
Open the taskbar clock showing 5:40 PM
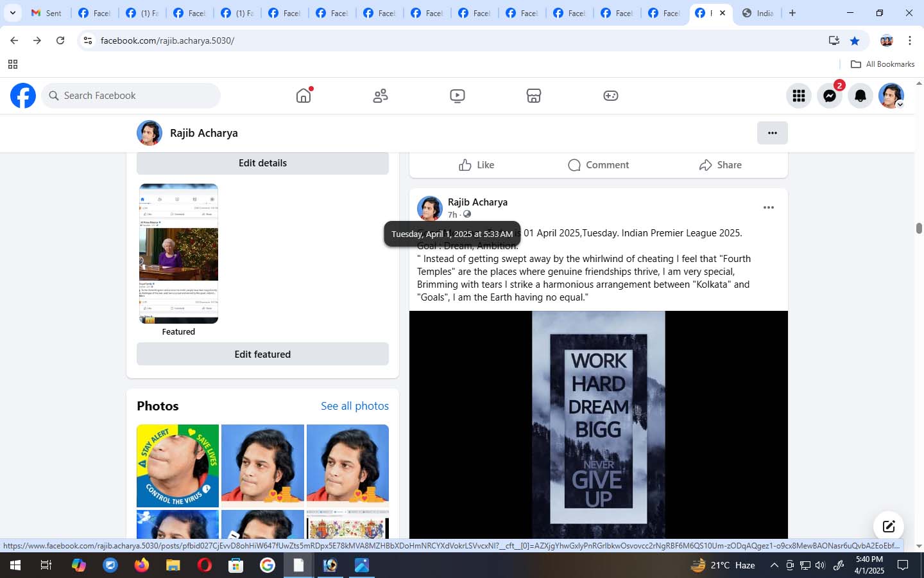click(869, 565)
